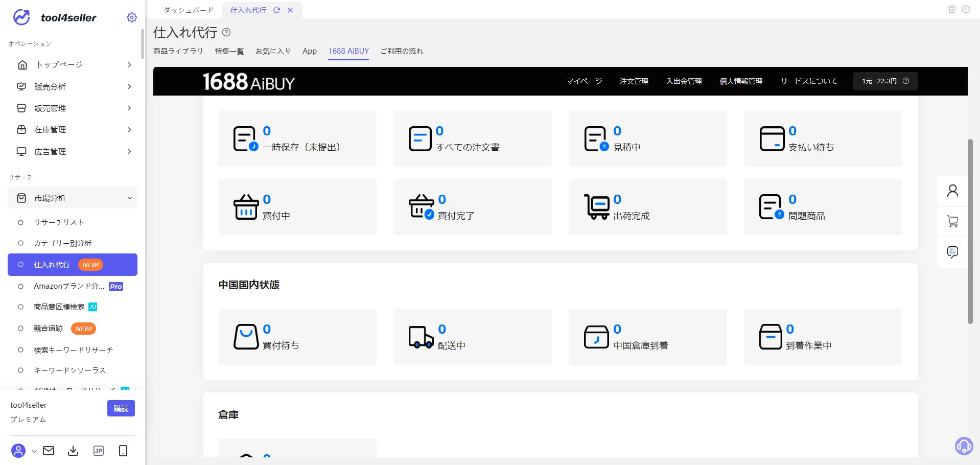Refresh the 仕入れ代行 tab
This screenshot has width=980, height=465.
click(x=276, y=10)
